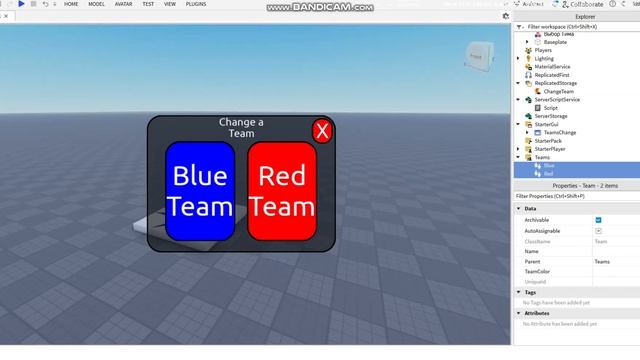This screenshot has width=640, height=360.
Task: Open the help question-mark icon
Action: point(613,4)
